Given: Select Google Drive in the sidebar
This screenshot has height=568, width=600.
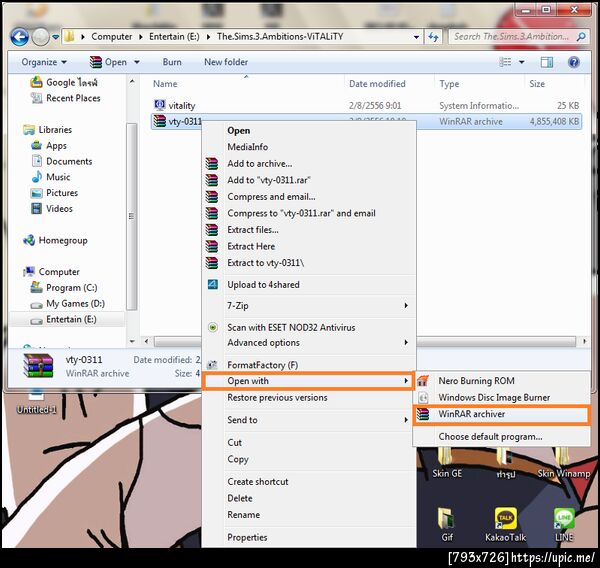Looking at the screenshot, I should coord(64,82).
